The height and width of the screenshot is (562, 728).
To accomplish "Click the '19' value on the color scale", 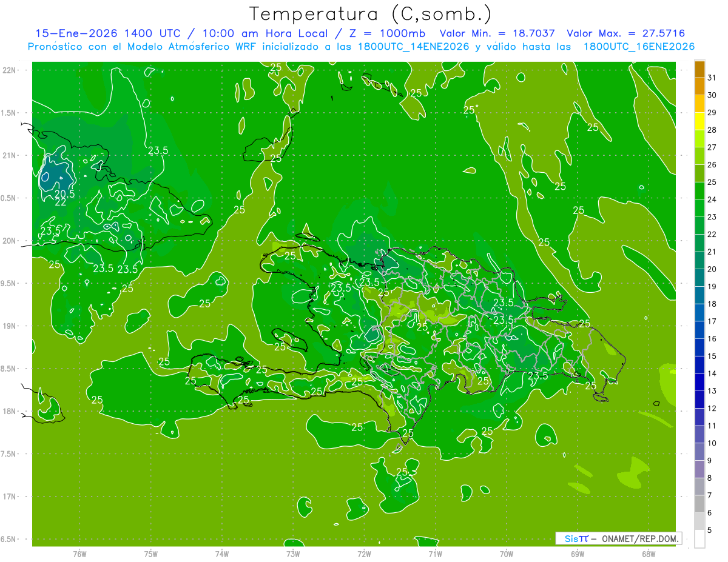I will pyautogui.click(x=712, y=286).
